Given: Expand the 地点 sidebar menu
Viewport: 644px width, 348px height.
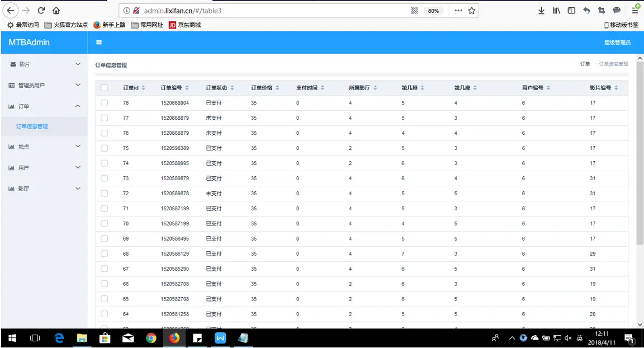Looking at the screenshot, I should 44,146.
